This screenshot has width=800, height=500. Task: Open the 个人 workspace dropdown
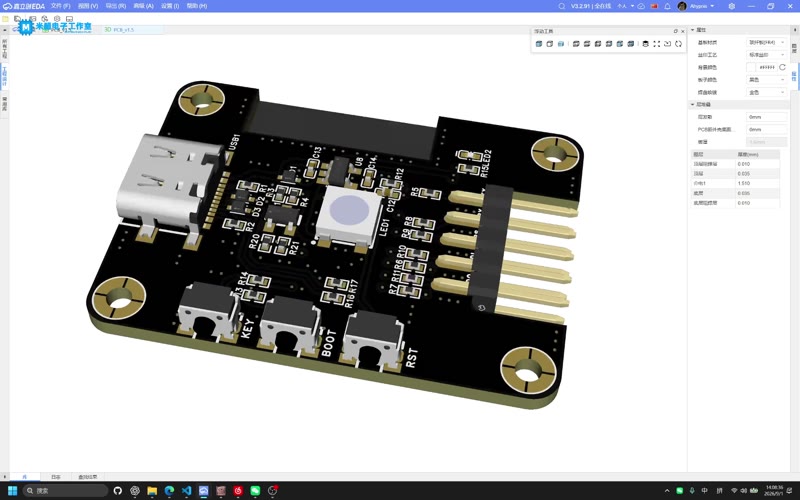(626, 6)
